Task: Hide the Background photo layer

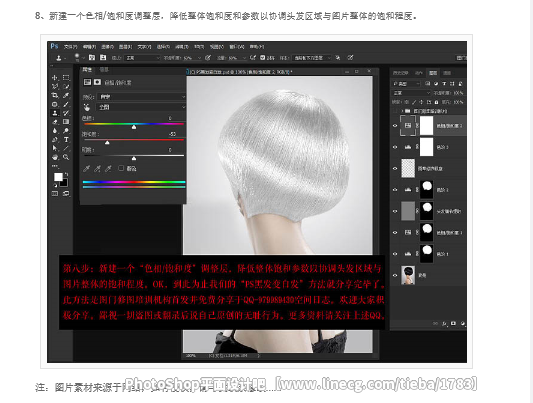Action: point(395,276)
